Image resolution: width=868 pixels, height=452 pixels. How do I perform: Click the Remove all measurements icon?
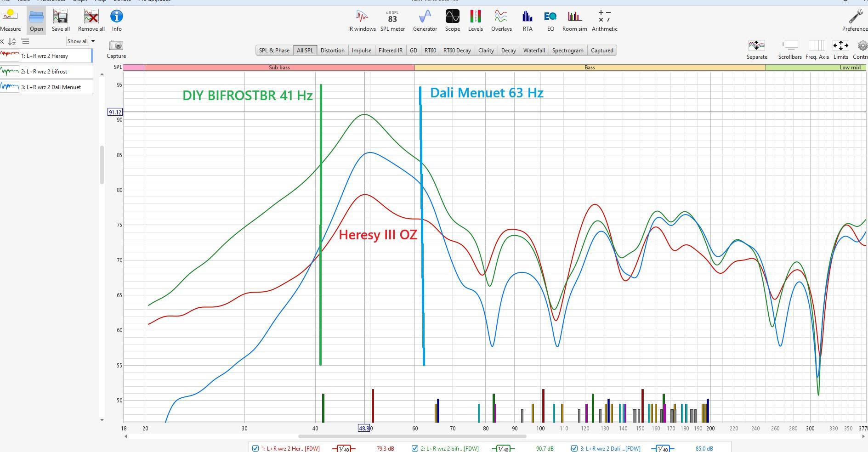coord(91,21)
